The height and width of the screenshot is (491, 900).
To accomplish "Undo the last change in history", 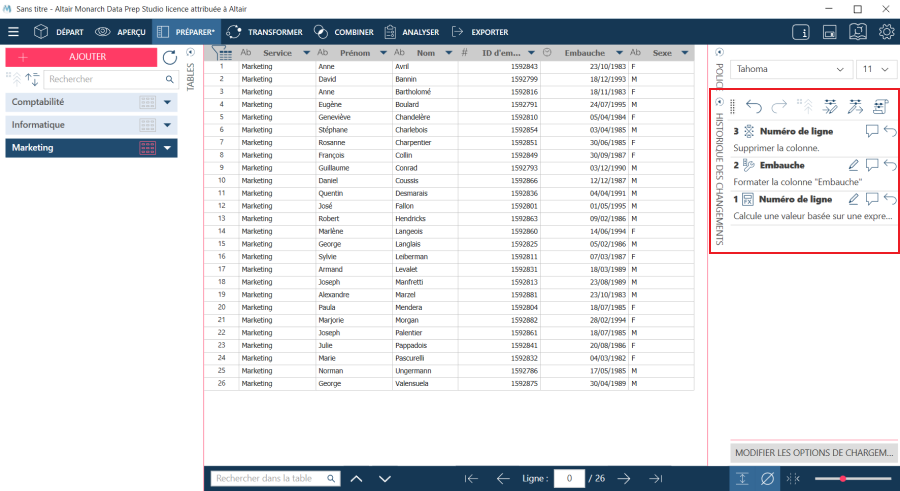I will point(754,106).
